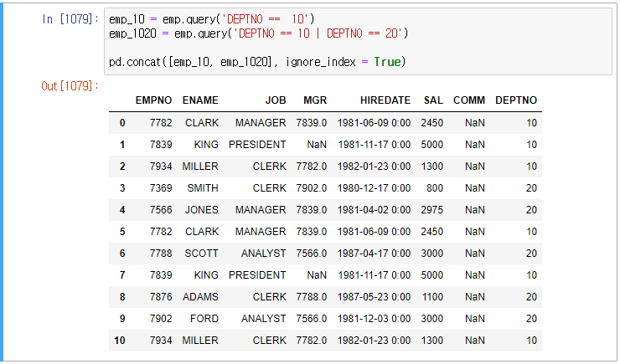The height and width of the screenshot is (364, 620).
Task: Click the FORD cell in row 9
Action: 204,318
